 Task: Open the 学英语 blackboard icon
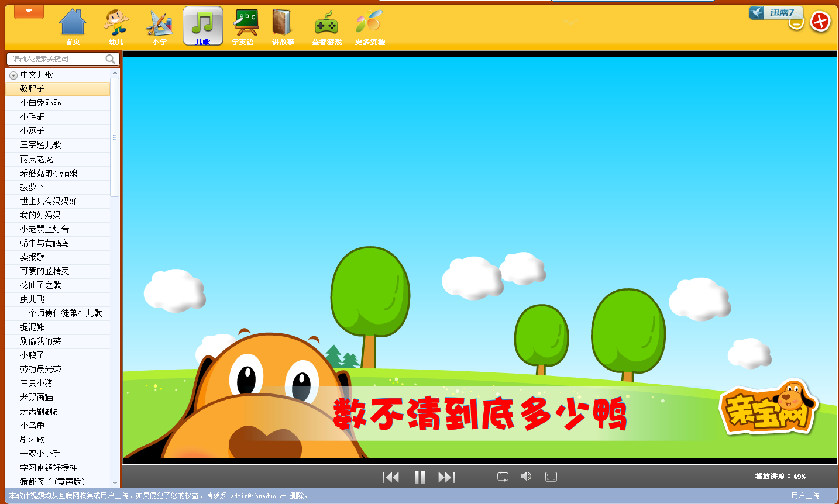(x=246, y=27)
